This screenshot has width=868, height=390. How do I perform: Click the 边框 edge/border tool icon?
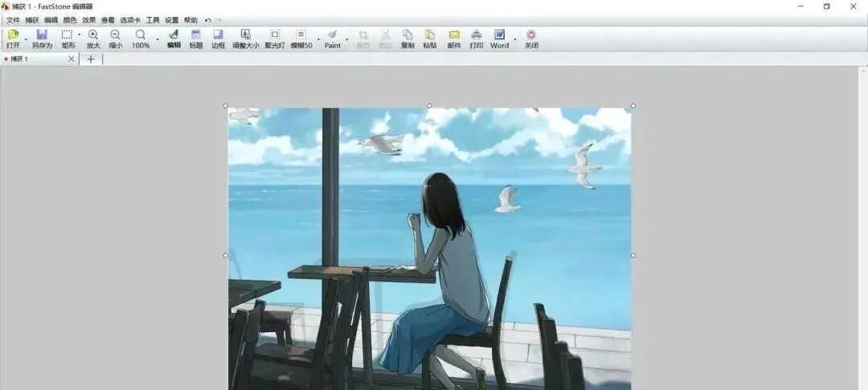[x=218, y=39]
